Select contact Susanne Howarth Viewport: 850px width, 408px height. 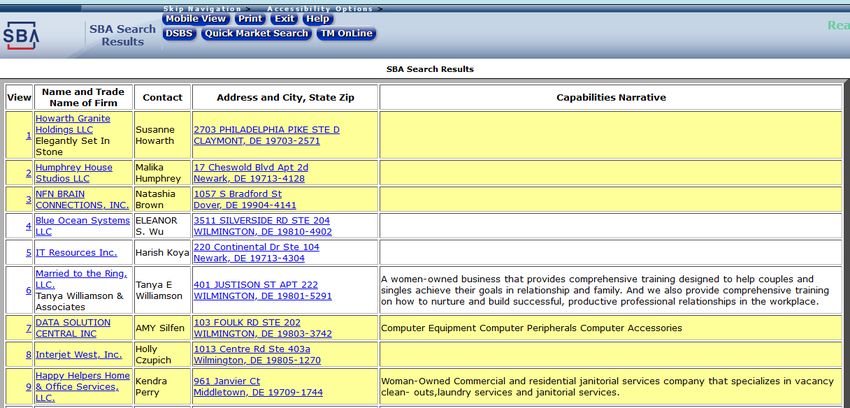coord(155,135)
